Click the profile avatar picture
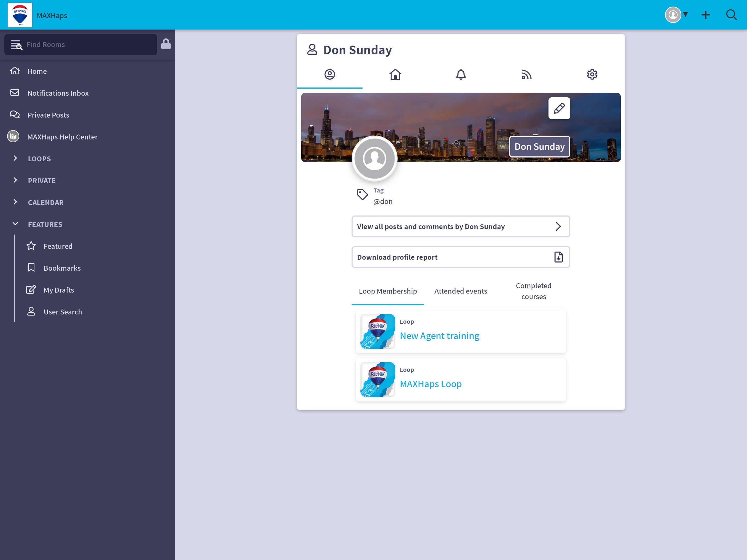Screen dimensions: 747x560 coord(375,159)
